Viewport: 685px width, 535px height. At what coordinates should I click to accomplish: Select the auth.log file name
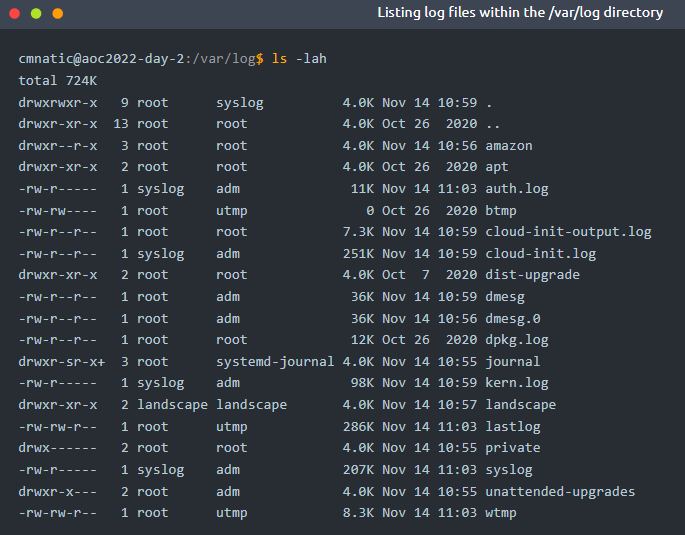click(517, 188)
